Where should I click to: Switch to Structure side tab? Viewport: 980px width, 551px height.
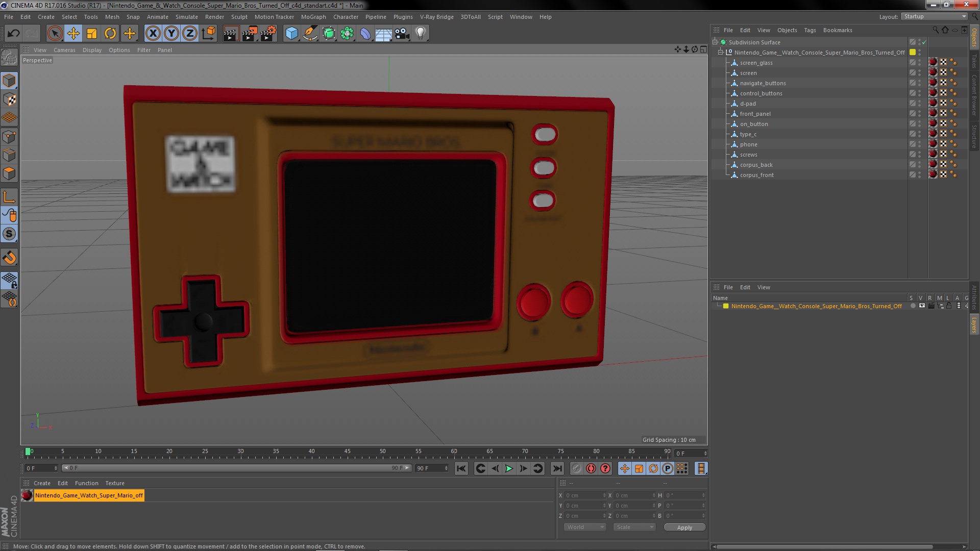tap(974, 136)
